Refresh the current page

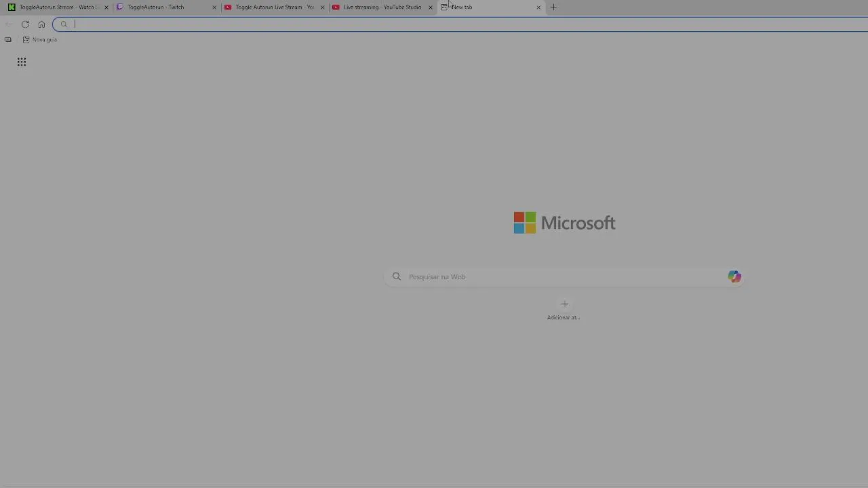(25, 24)
